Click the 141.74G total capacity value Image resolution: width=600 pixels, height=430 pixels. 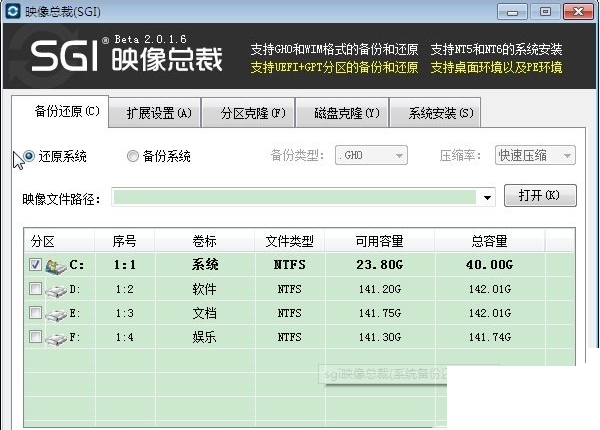(490, 337)
